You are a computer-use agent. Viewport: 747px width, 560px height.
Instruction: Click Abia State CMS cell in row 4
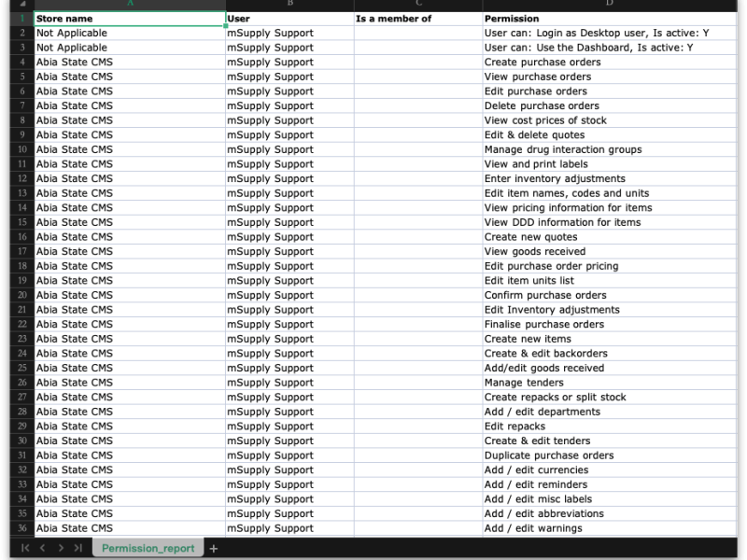click(130, 62)
